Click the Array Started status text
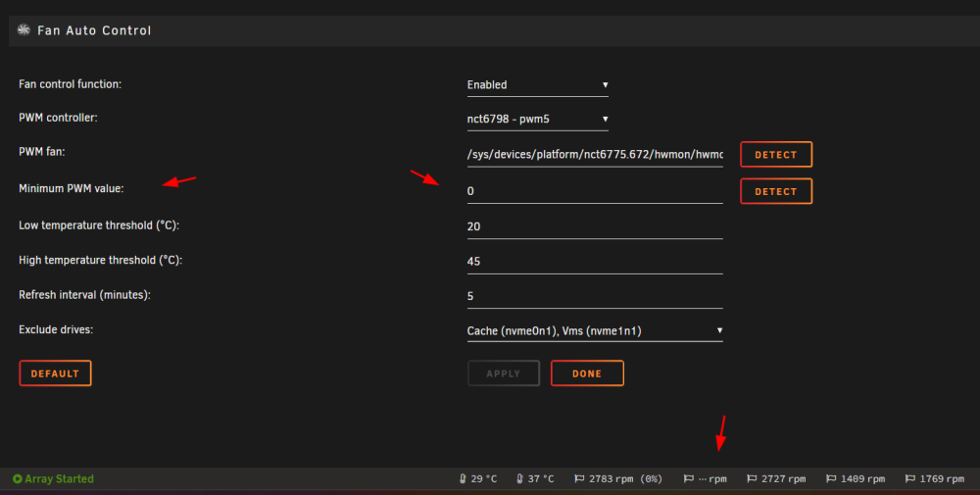980x495 pixels. click(x=60, y=478)
